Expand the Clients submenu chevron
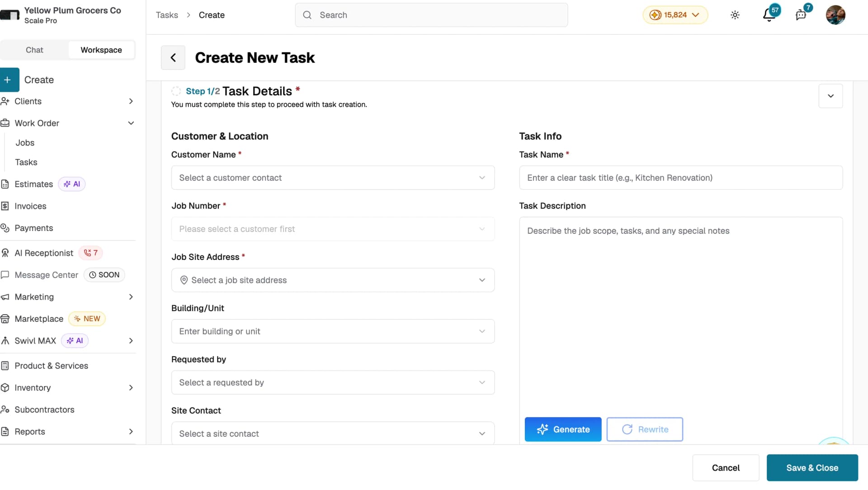 point(131,101)
